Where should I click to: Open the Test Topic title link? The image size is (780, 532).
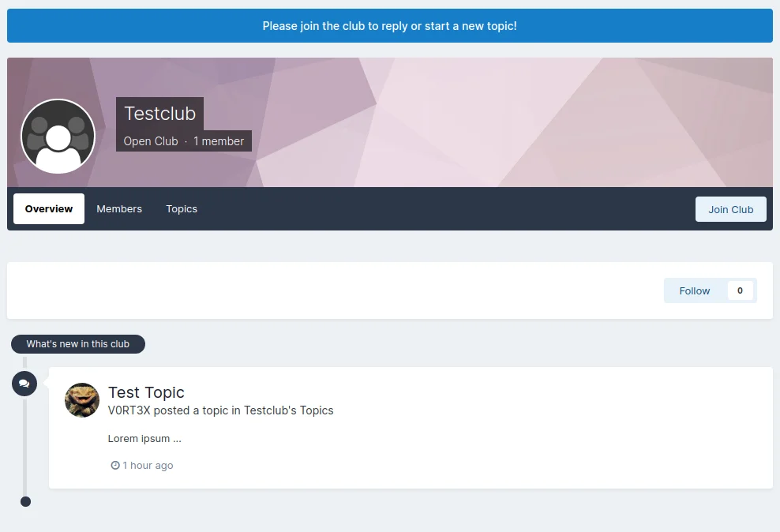click(x=146, y=392)
